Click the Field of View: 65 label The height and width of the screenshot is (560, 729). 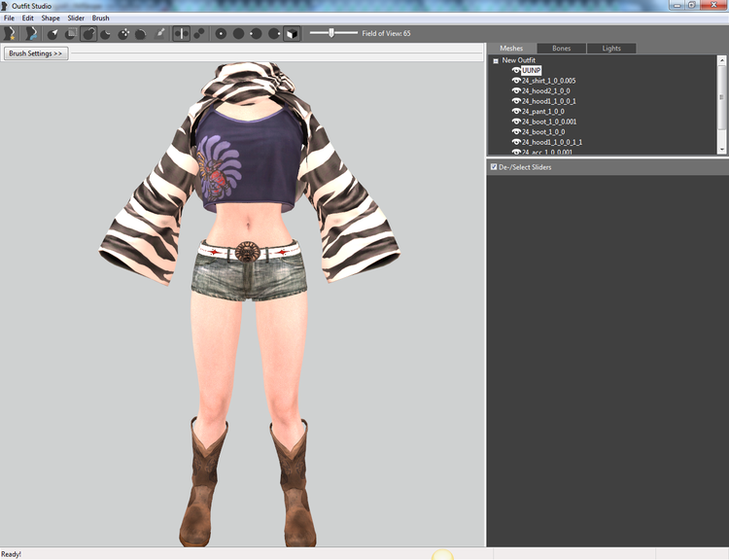(x=386, y=33)
